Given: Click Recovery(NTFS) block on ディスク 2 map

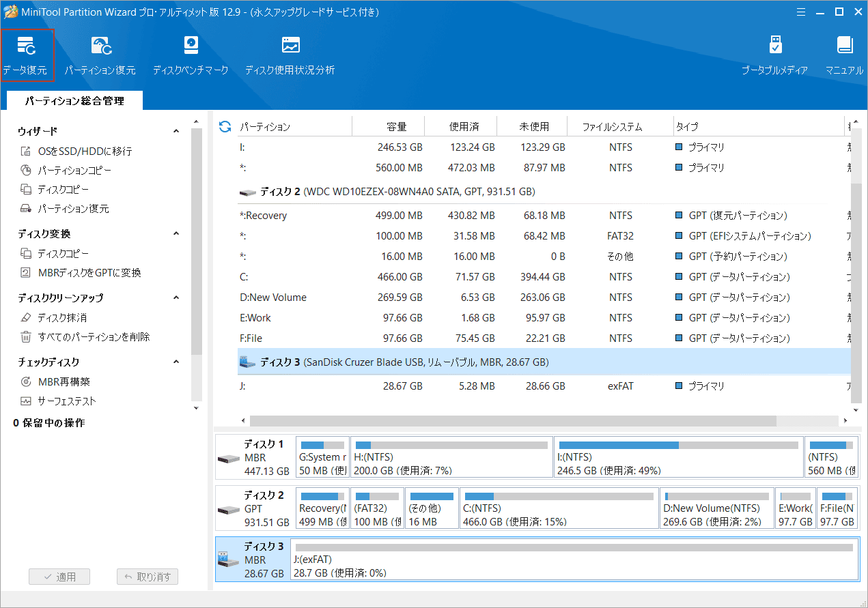Looking at the screenshot, I should (323, 509).
